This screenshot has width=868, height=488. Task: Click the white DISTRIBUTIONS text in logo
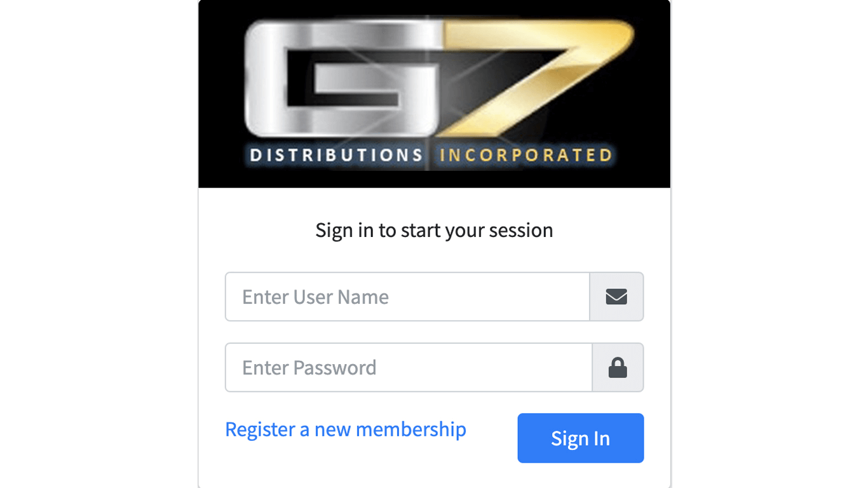(336, 156)
